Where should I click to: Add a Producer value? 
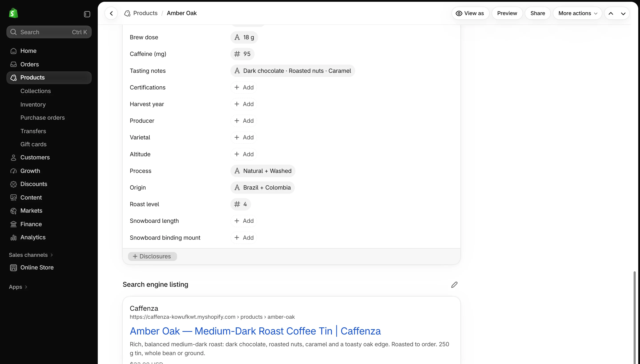[244, 121]
